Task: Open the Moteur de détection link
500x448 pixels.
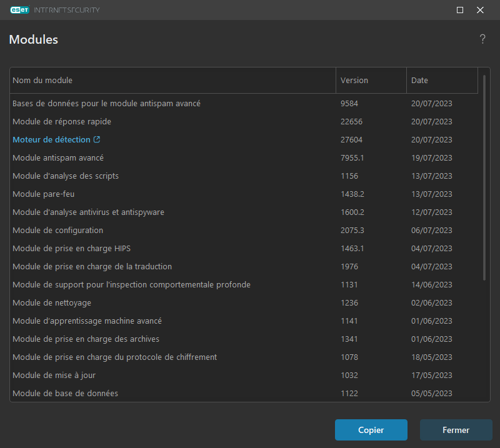Action: pyautogui.click(x=51, y=140)
